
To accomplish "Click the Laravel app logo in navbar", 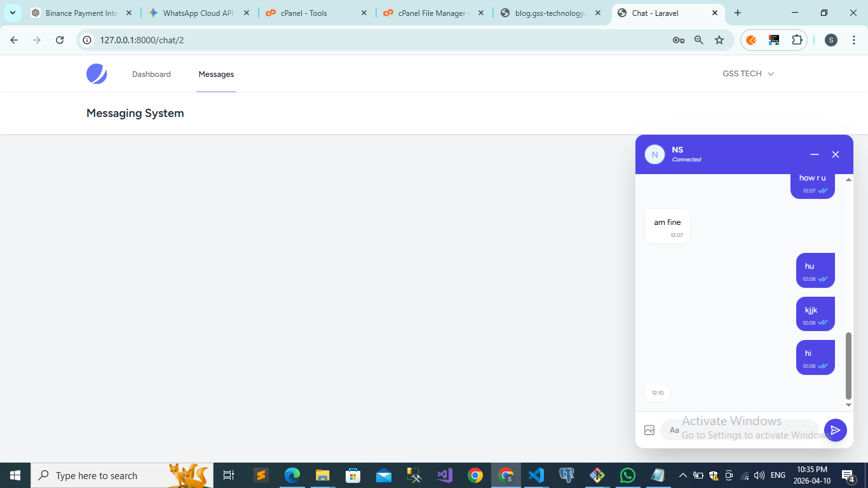I will pyautogui.click(x=97, y=74).
